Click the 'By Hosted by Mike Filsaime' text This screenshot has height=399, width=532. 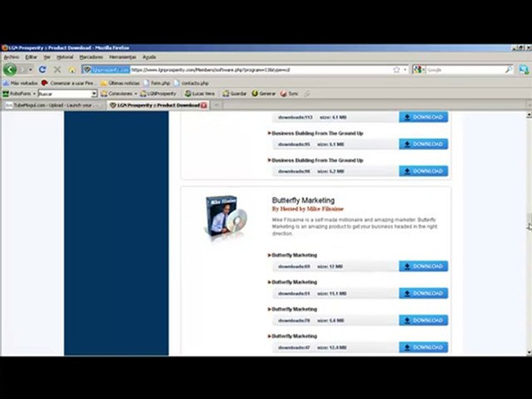(308, 209)
